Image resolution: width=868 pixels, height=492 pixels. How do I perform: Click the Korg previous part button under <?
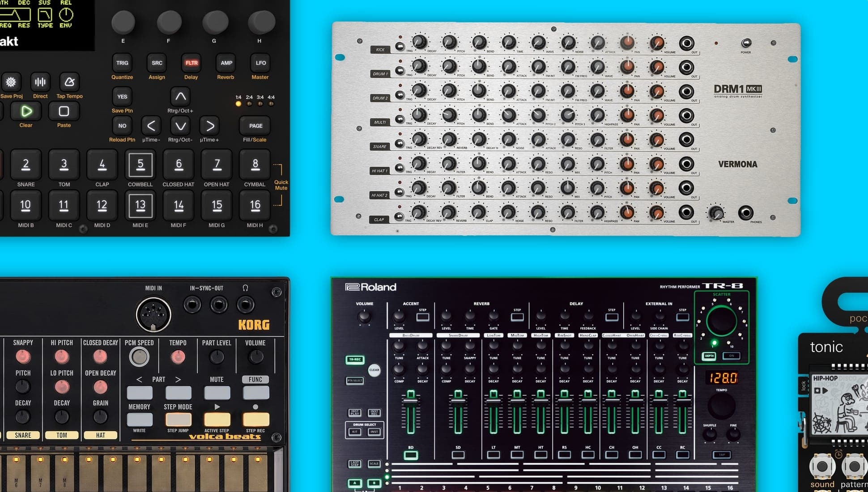click(x=140, y=393)
